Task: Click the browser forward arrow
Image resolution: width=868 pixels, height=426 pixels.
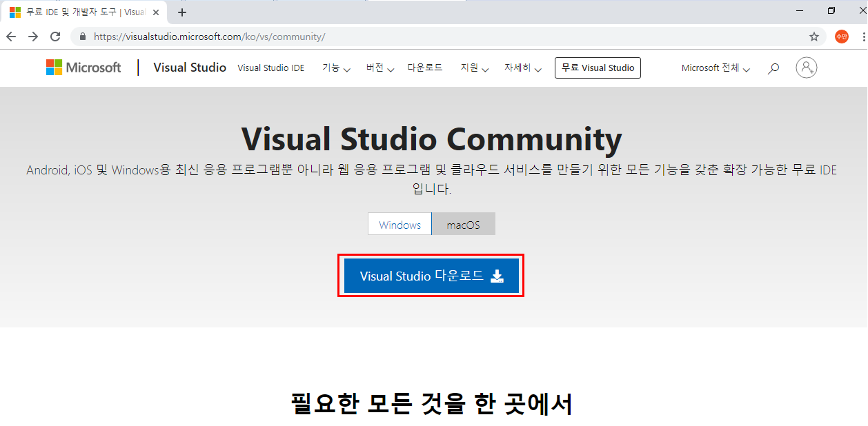Action: (33, 37)
